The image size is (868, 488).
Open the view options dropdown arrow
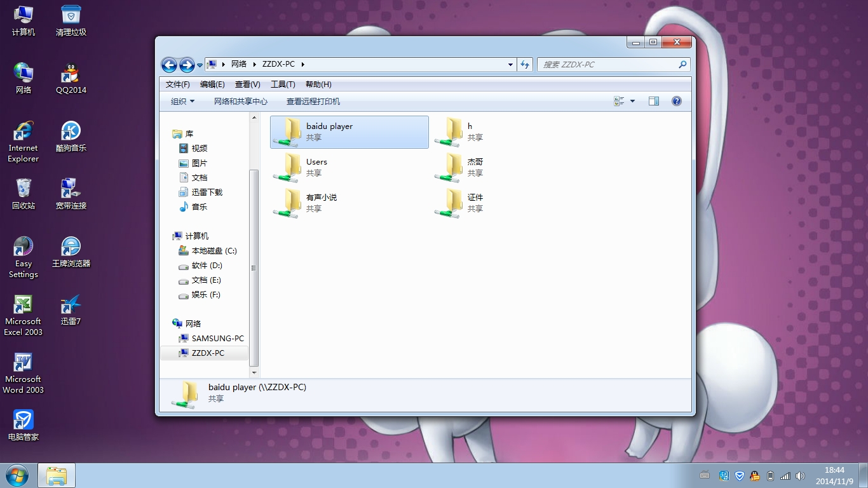[x=632, y=101]
